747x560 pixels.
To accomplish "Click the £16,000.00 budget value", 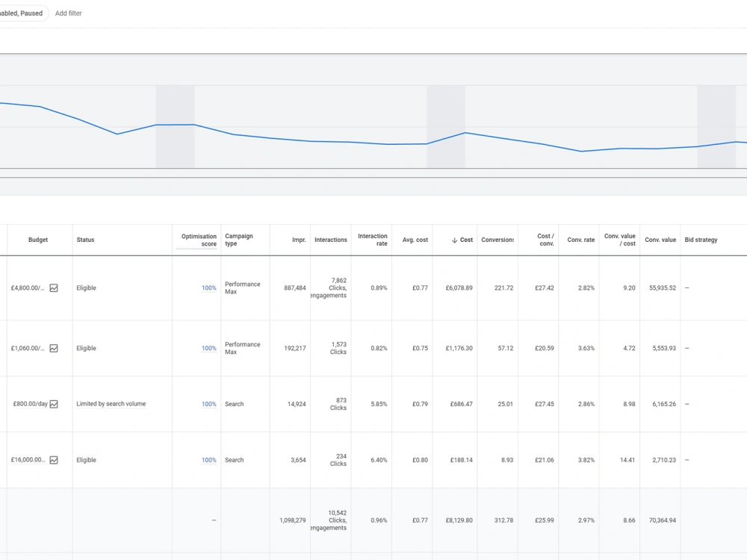I will 28,460.
